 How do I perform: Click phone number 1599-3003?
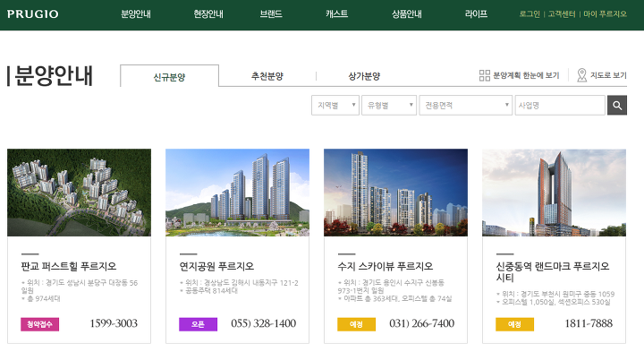click(x=114, y=323)
